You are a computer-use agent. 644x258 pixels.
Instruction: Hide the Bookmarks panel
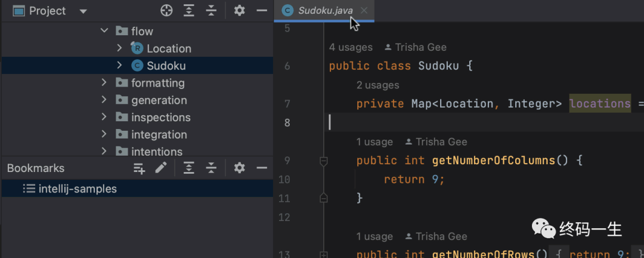(x=262, y=168)
